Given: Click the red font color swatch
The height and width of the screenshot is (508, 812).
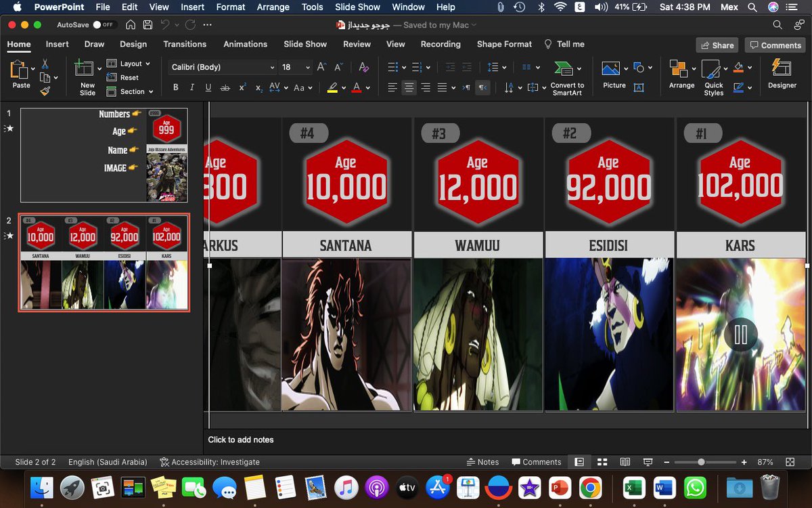Looking at the screenshot, I should pyautogui.click(x=357, y=88).
